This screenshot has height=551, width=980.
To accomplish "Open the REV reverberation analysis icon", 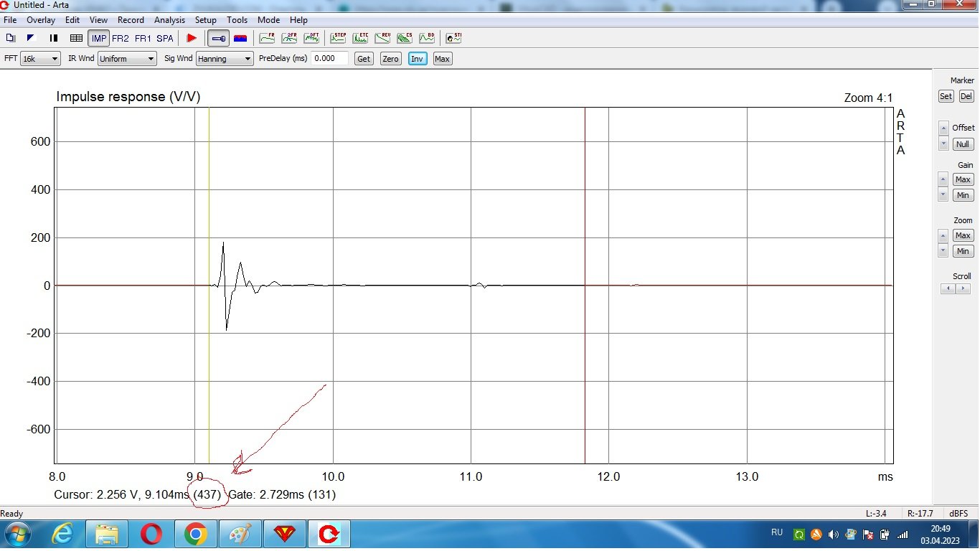I will (x=382, y=38).
